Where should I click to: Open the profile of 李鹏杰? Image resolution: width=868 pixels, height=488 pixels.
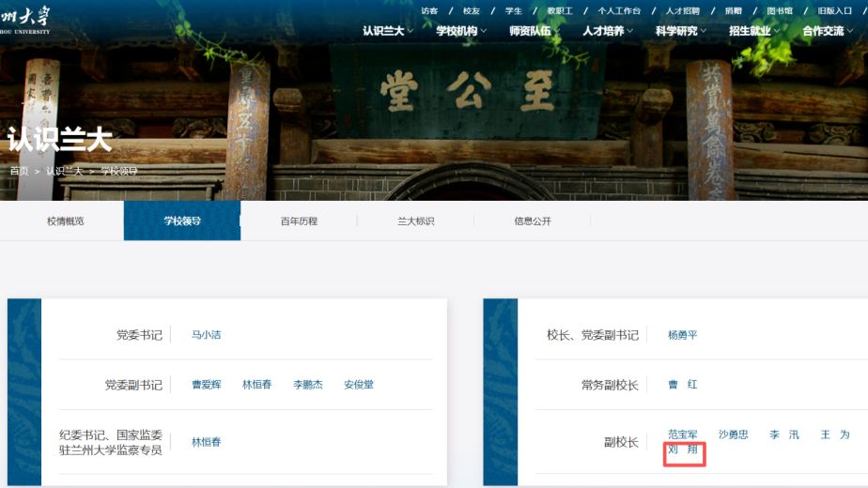308,385
